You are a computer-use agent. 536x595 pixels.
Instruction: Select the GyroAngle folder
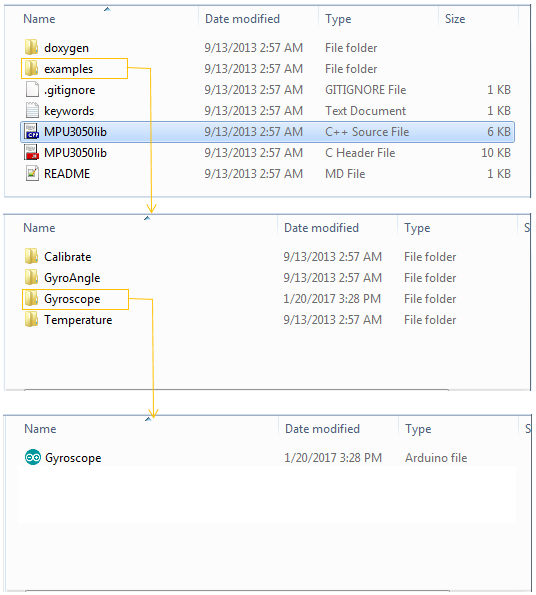point(63,278)
